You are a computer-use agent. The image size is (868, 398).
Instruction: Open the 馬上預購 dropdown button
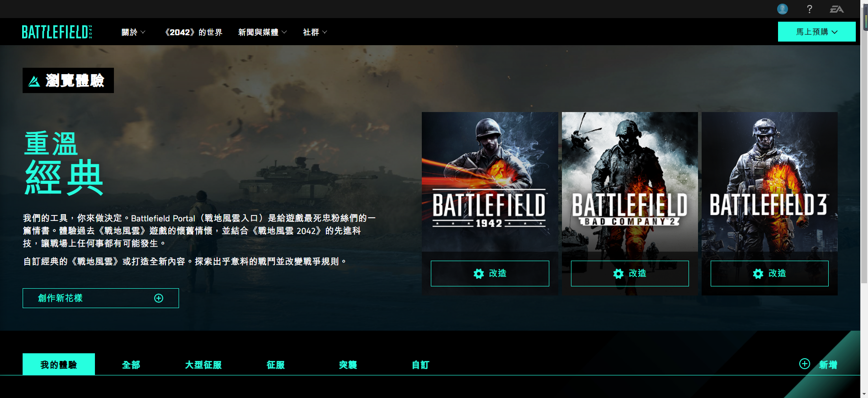point(816,32)
